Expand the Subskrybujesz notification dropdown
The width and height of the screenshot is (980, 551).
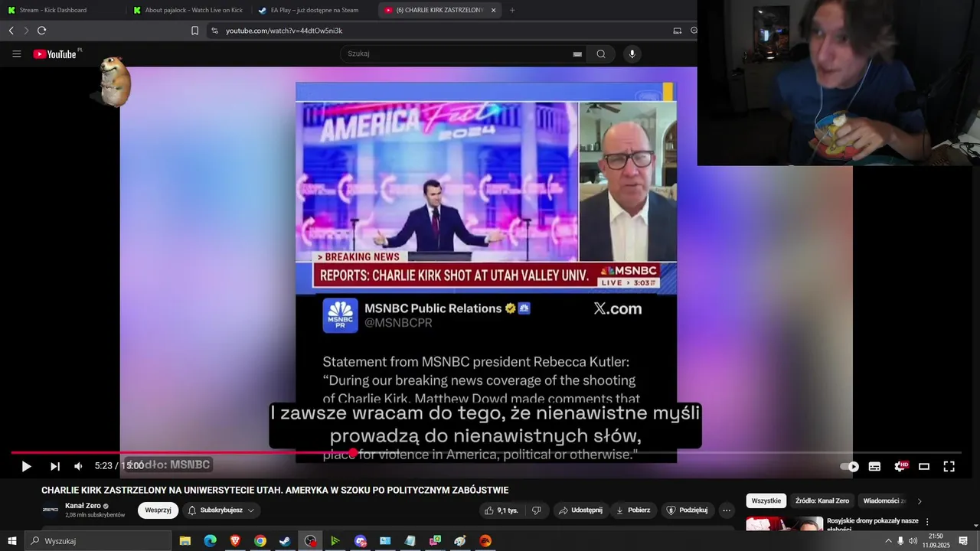(221, 510)
